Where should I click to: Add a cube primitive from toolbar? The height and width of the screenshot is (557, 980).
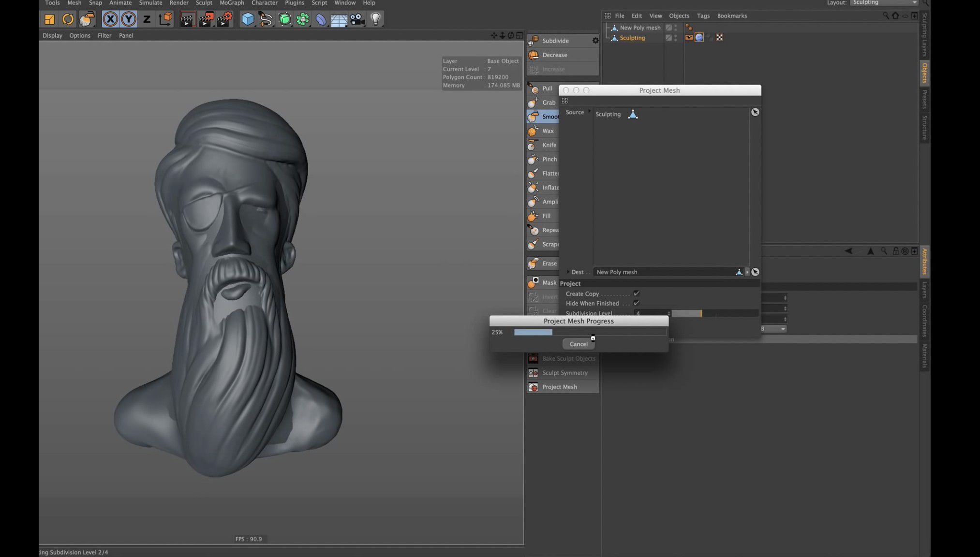tap(248, 19)
